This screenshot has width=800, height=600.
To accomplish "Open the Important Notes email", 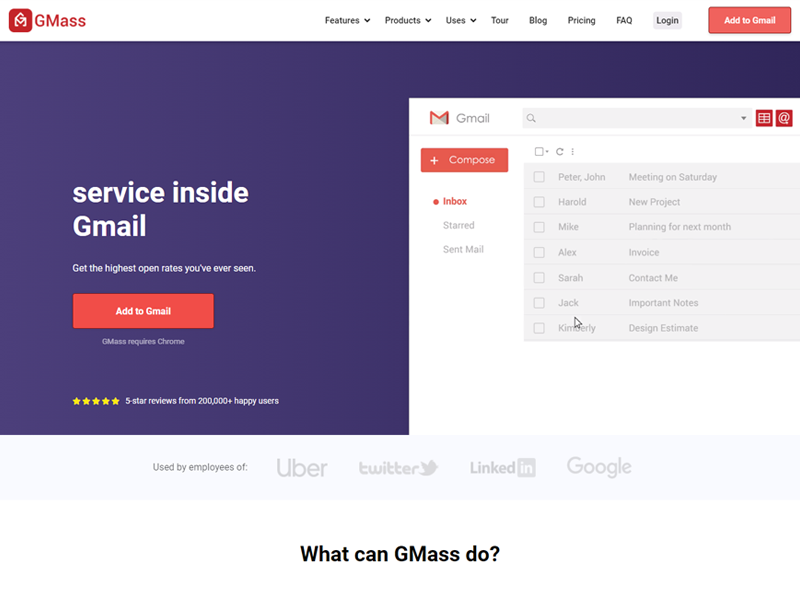I will tap(663, 303).
